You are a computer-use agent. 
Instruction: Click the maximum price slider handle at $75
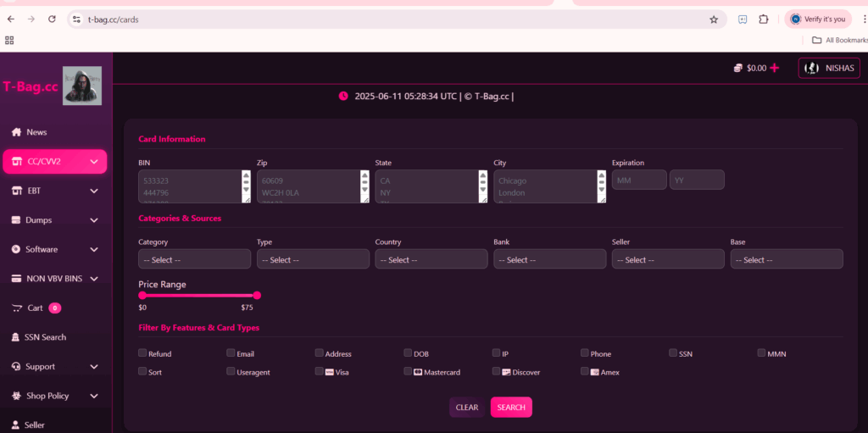coord(257,295)
